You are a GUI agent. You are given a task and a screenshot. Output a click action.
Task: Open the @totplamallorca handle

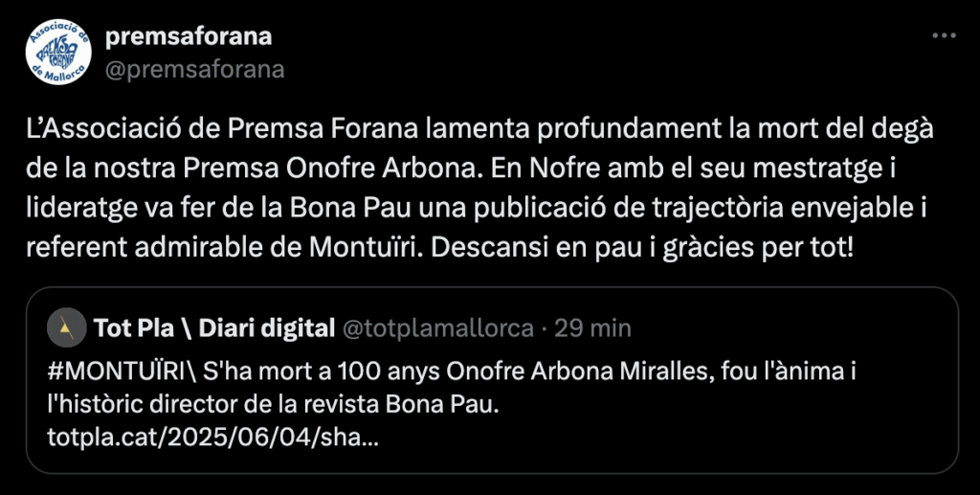[x=437, y=328]
